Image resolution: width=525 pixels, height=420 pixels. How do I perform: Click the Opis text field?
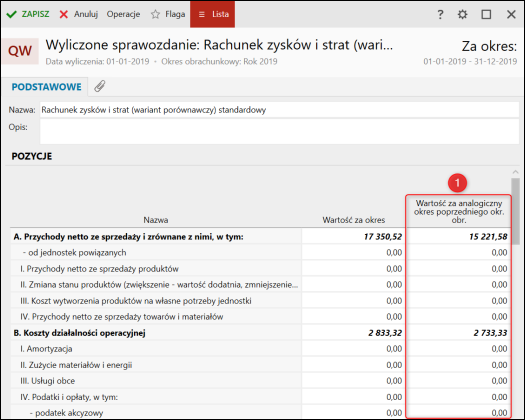tap(279, 132)
